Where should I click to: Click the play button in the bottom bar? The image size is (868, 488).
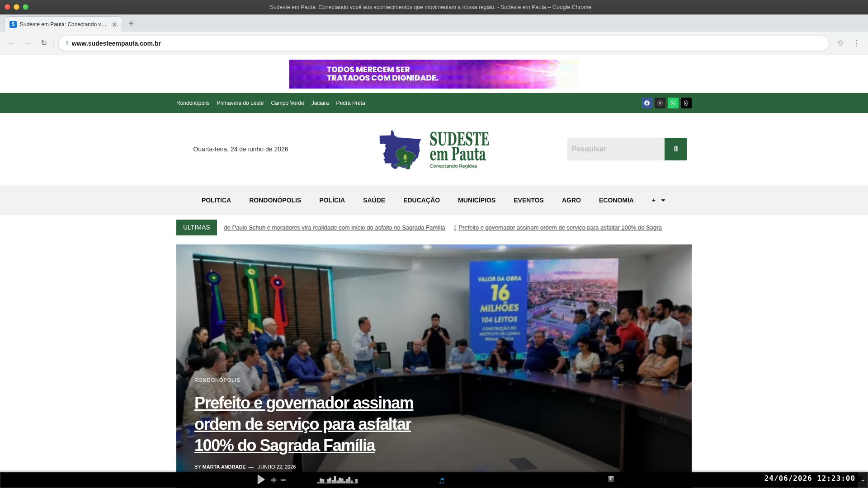[261, 479]
